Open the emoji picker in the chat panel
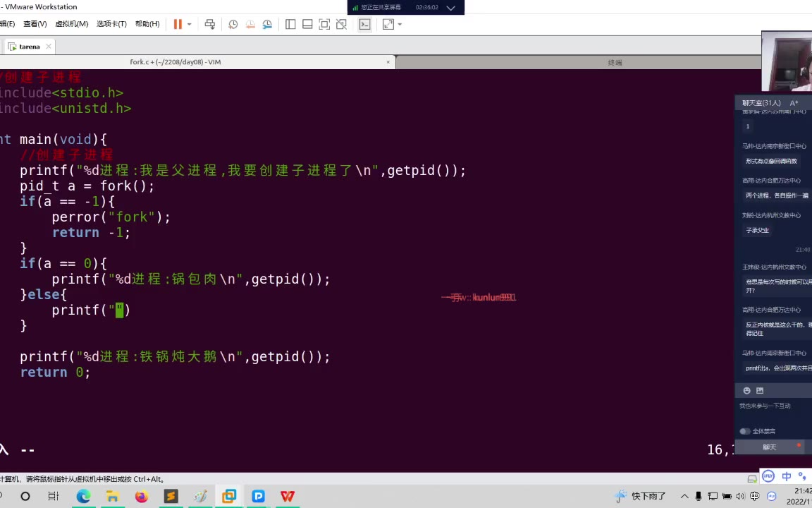Screen dimensions: 812x508 pyautogui.click(x=747, y=390)
